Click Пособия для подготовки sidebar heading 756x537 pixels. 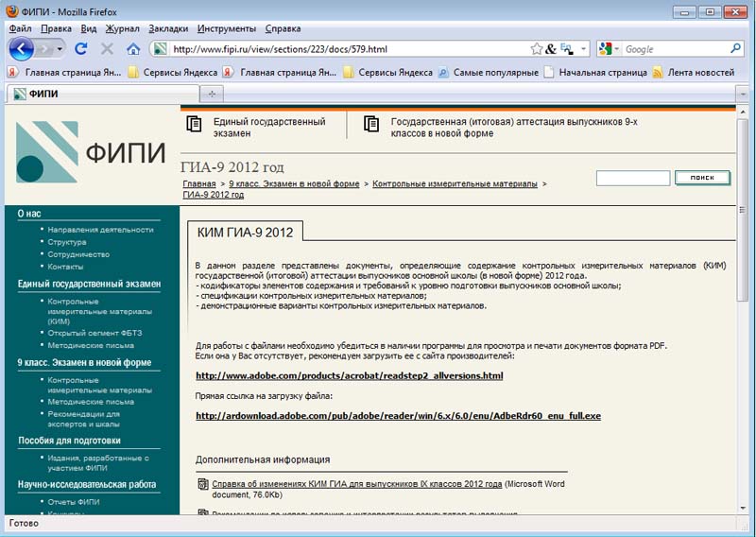point(69,441)
